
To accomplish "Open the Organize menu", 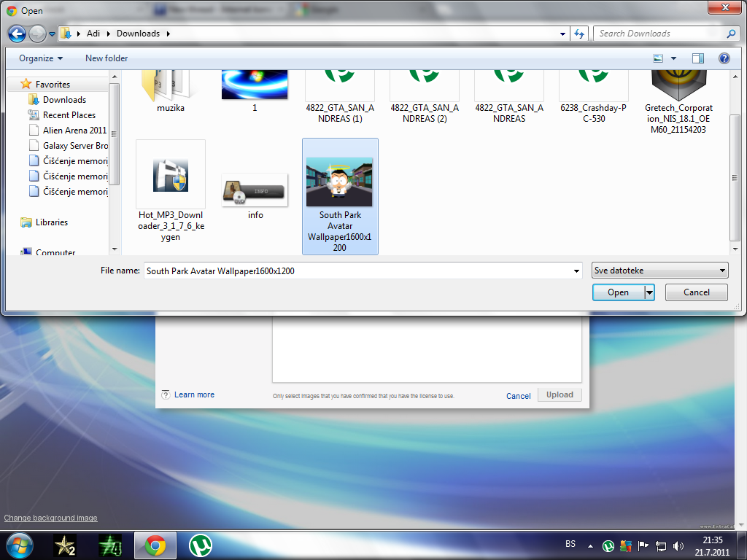I will pyautogui.click(x=41, y=58).
